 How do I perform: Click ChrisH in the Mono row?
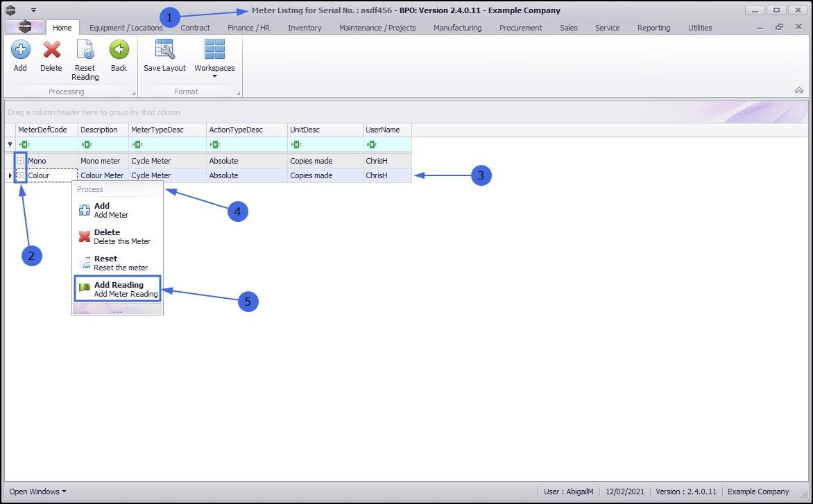click(387, 161)
